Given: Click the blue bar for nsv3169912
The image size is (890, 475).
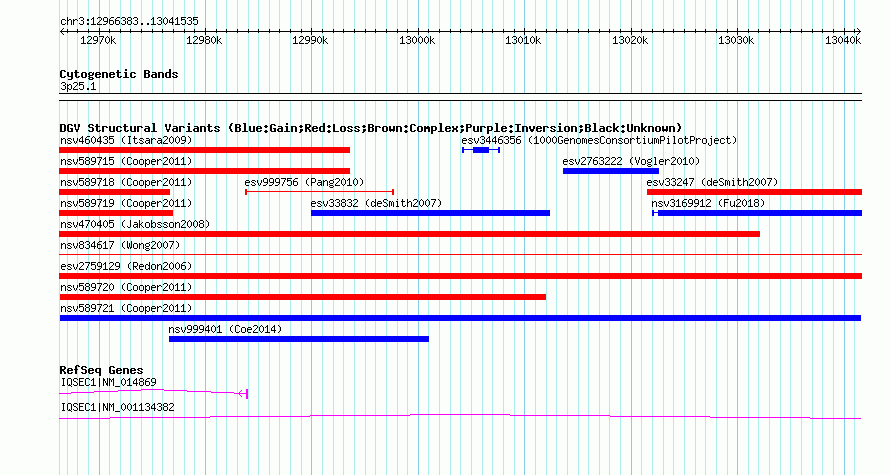Looking at the screenshot, I should [757, 213].
